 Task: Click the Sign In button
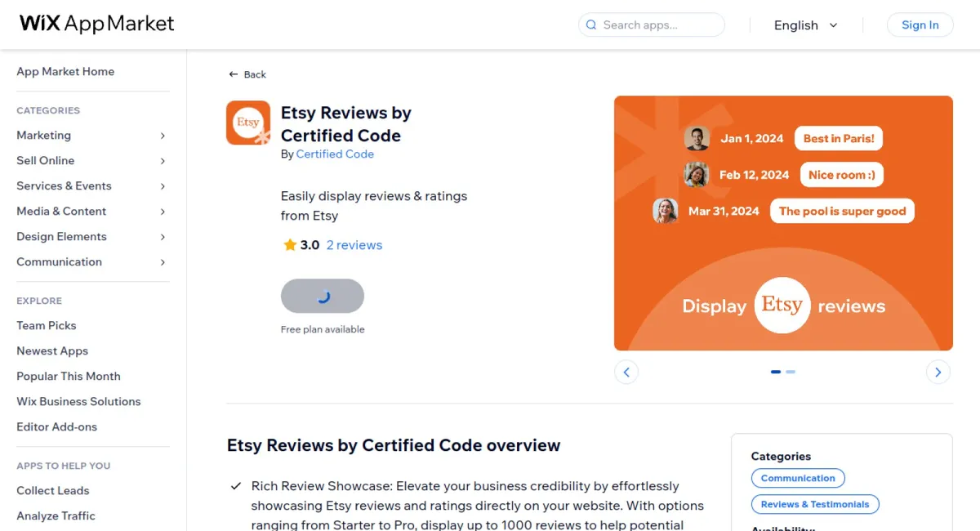coord(920,25)
